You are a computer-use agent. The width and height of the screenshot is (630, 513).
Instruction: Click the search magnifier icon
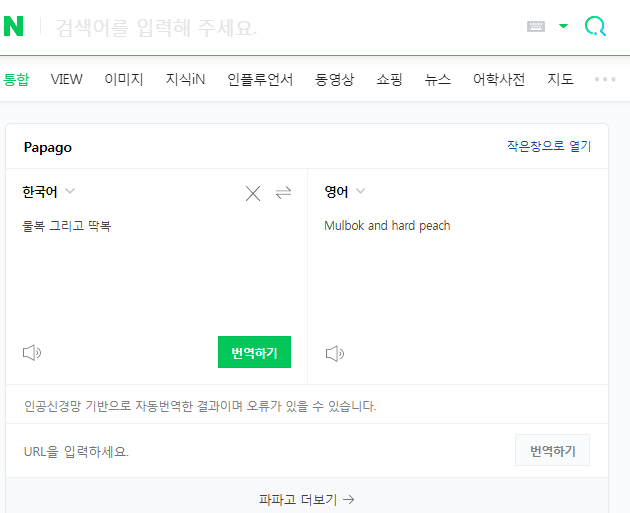pyautogui.click(x=595, y=26)
